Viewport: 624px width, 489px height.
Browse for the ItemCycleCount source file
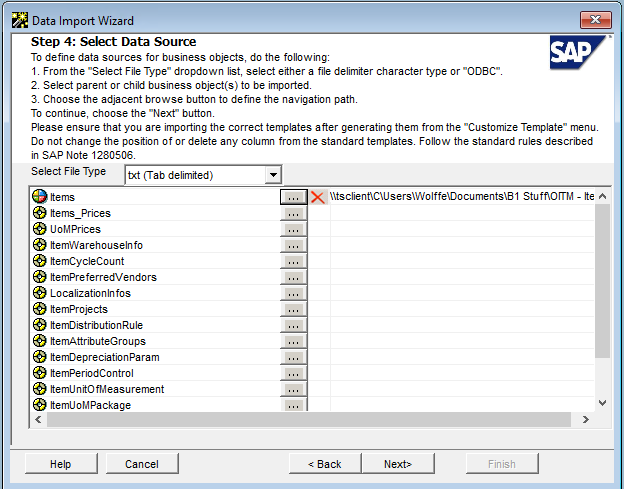pos(293,261)
